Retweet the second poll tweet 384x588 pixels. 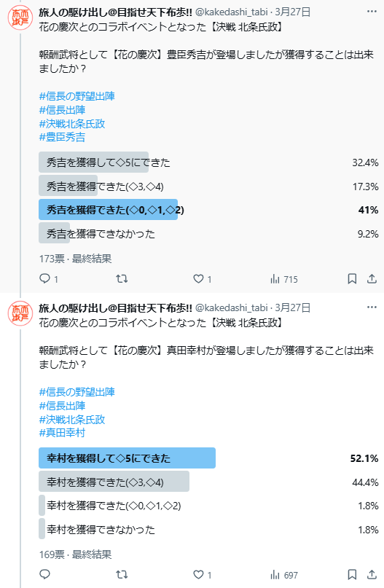(x=122, y=574)
